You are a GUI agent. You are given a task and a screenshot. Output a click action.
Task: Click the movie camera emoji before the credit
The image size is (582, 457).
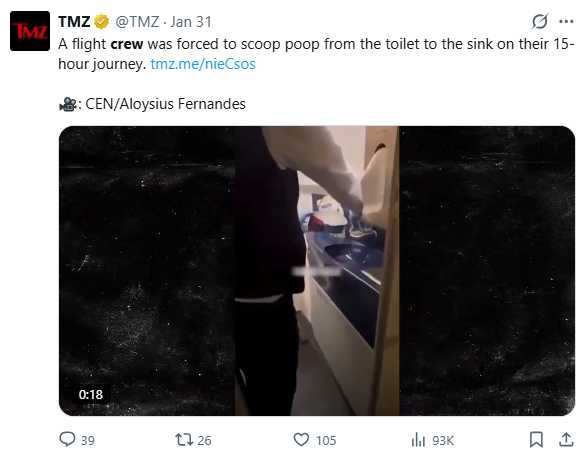[67, 104]
